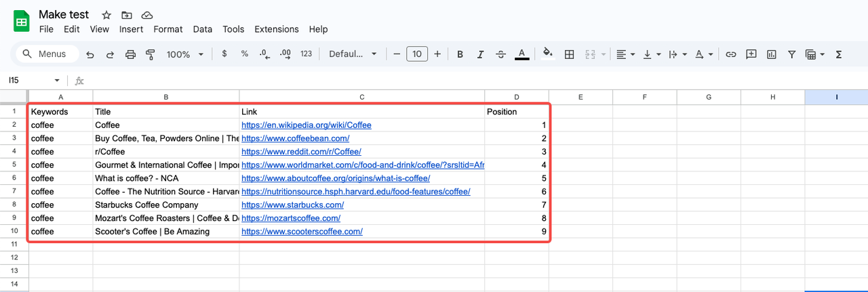
Task: Print the spreadsheet using the printer icon
Action: coord(131,54)
